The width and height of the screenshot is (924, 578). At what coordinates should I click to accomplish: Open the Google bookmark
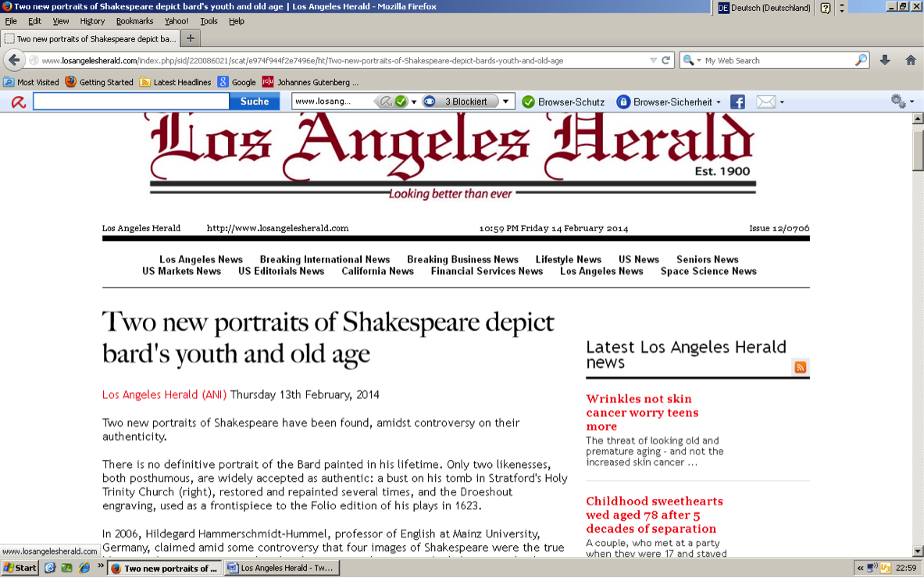tap(237, 83)
